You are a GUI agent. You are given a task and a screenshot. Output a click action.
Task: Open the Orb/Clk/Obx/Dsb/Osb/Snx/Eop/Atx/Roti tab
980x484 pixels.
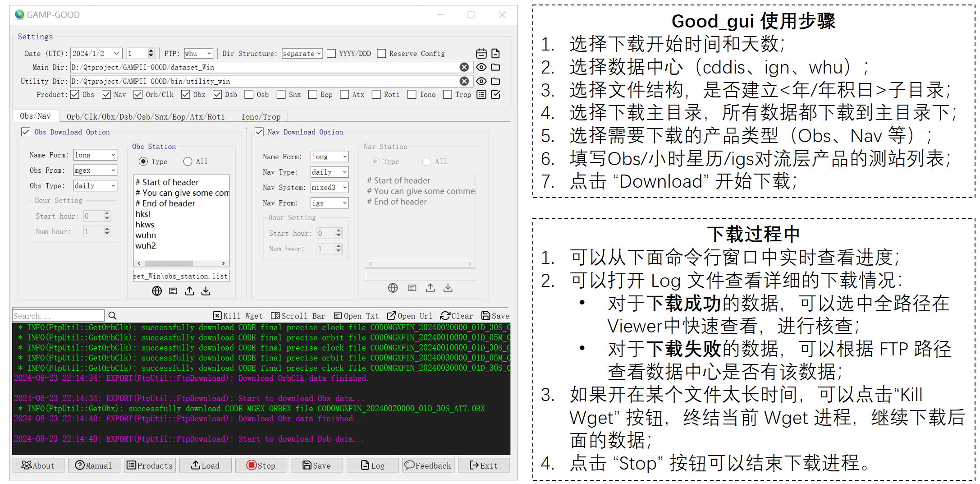tap(145, 117)
